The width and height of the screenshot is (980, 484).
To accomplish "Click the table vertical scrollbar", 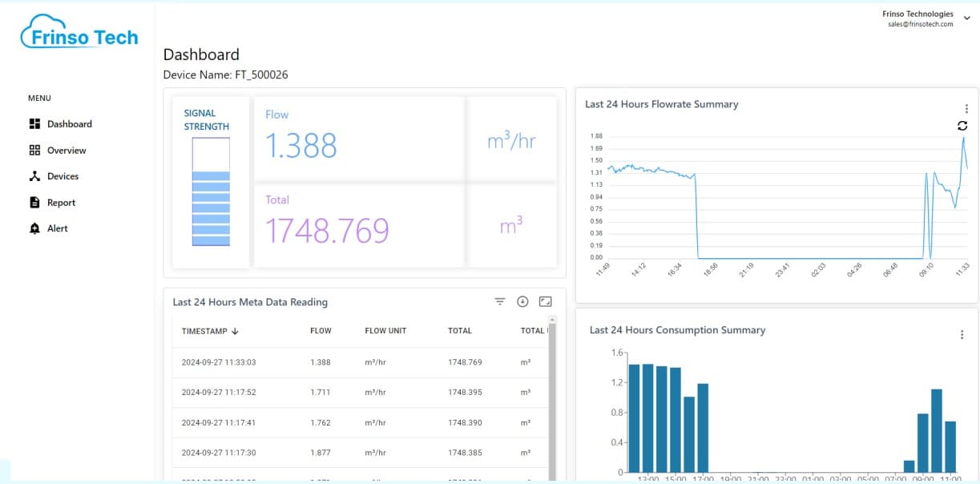I will [x=550, y=401].
